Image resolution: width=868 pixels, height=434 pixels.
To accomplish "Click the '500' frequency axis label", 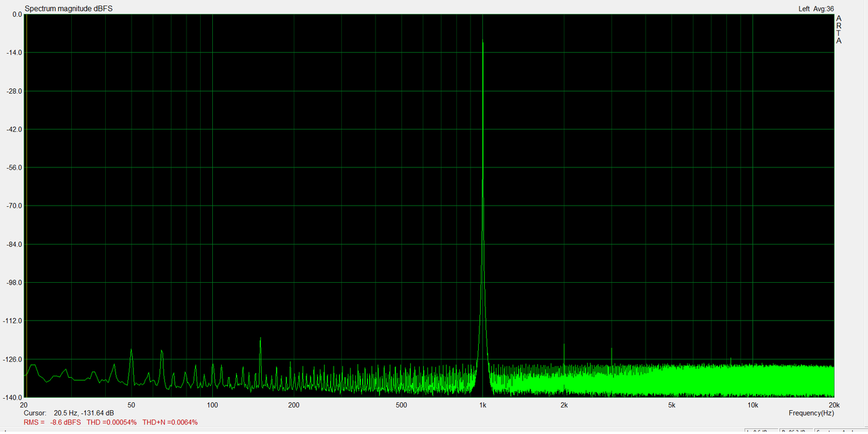I will (401, 405).
